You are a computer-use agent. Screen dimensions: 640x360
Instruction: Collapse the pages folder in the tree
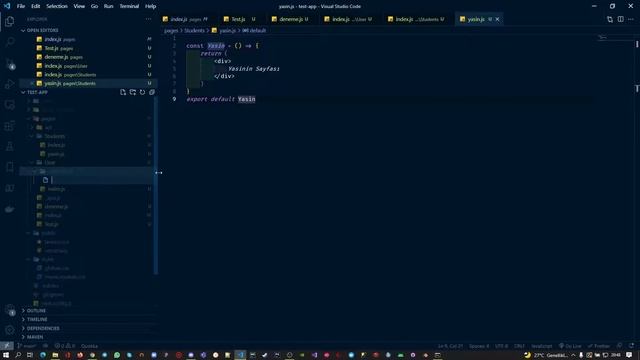click(x=48, y=119)
